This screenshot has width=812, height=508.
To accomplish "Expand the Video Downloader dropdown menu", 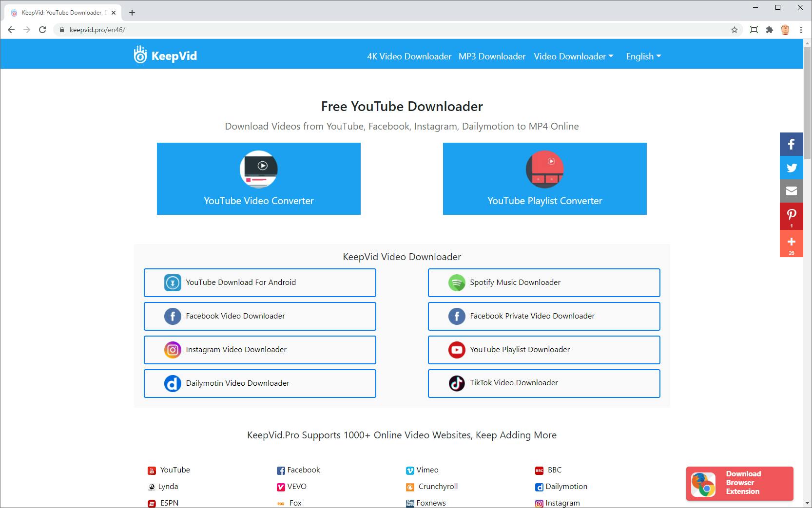I will (574, 56).
